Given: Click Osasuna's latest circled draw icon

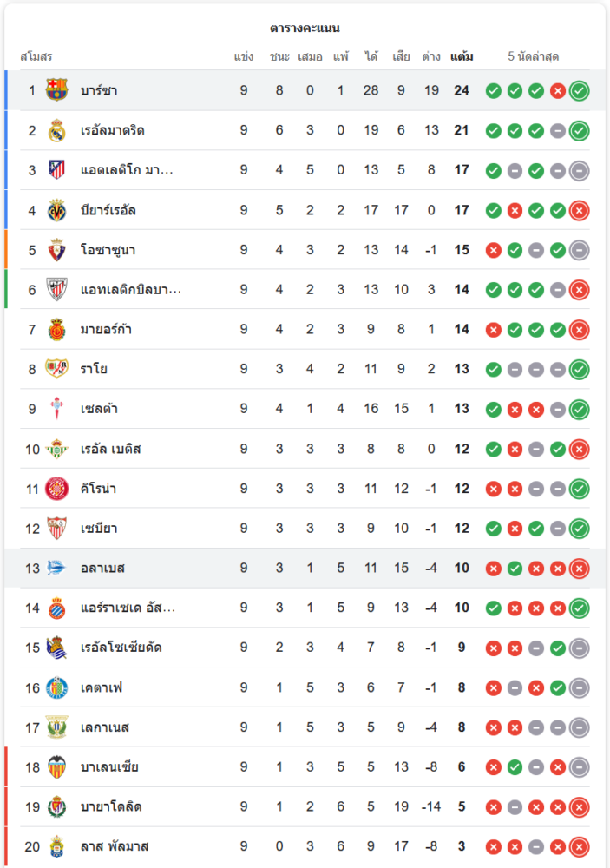Looking at the screenshot, I should (580, 250).
